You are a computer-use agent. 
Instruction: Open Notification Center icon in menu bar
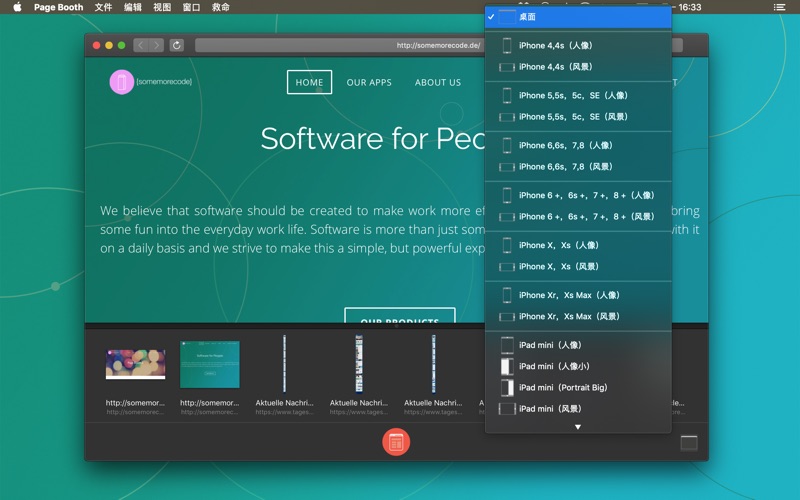pyautogui.click(x=779, y=7)
